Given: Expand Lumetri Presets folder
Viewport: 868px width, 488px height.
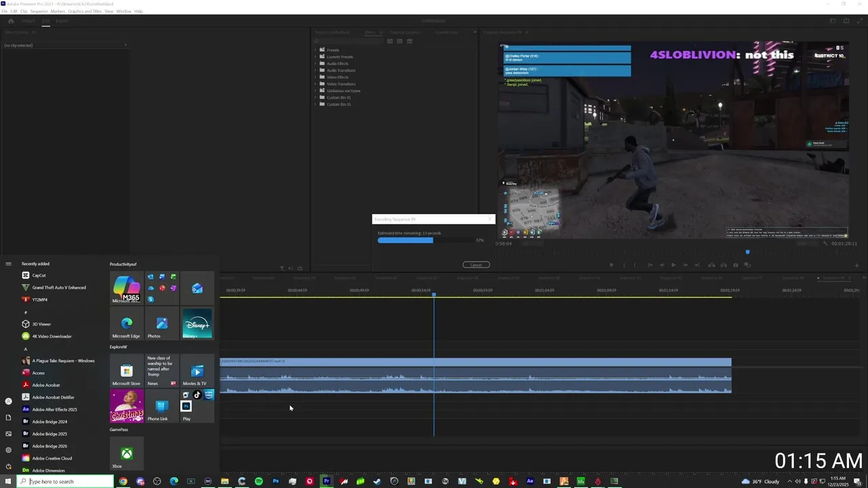Looking at the screenshot, I should (317, 57).
